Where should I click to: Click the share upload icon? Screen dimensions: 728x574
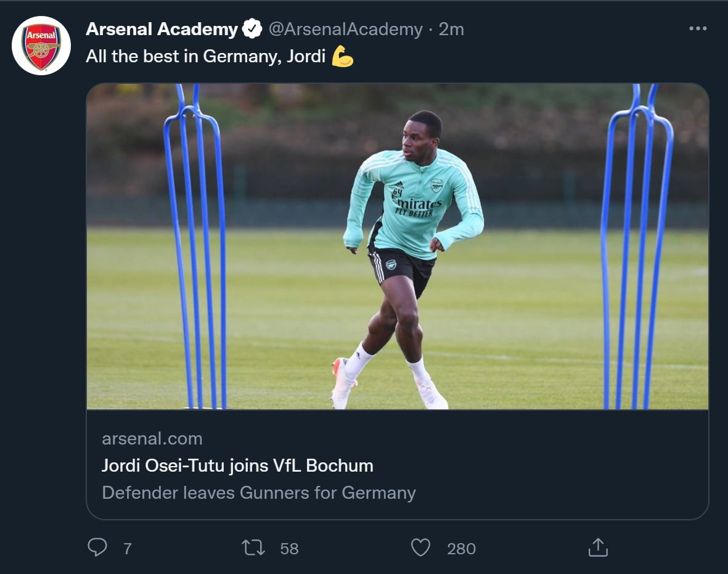tap(598, 547)
